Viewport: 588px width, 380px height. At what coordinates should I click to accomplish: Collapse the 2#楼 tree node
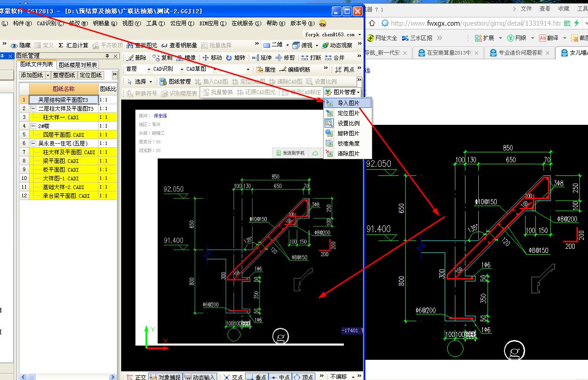click(34, 126)
